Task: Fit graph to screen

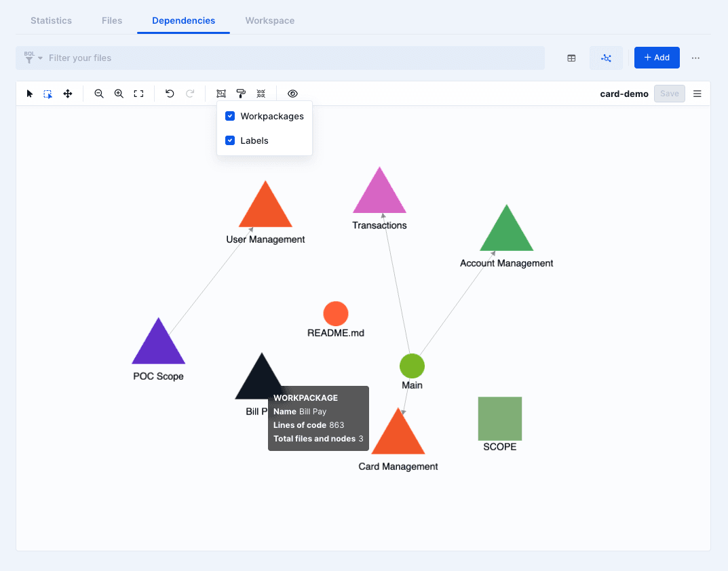Action: [x=139, y=94]
